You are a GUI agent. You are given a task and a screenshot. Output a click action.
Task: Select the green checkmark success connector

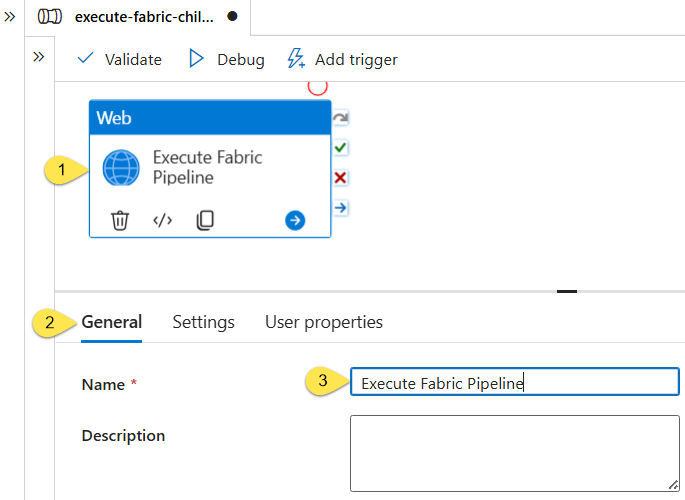click(341, 148)
